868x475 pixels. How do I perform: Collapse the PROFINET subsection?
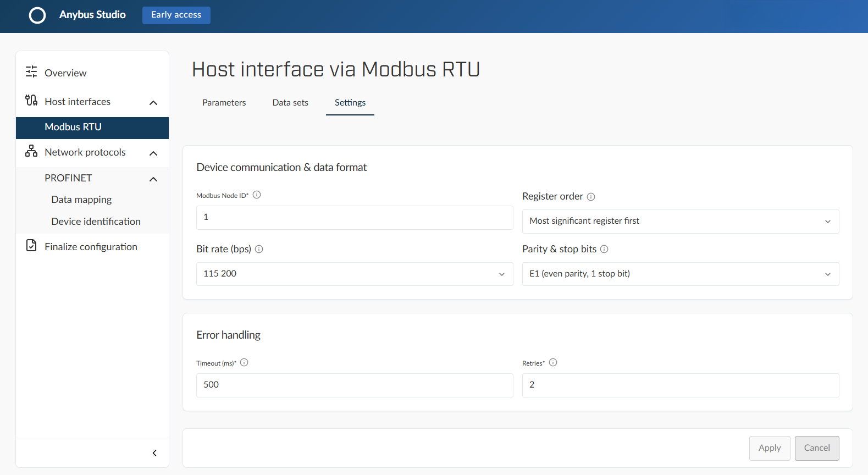click(x=153, y=179)
